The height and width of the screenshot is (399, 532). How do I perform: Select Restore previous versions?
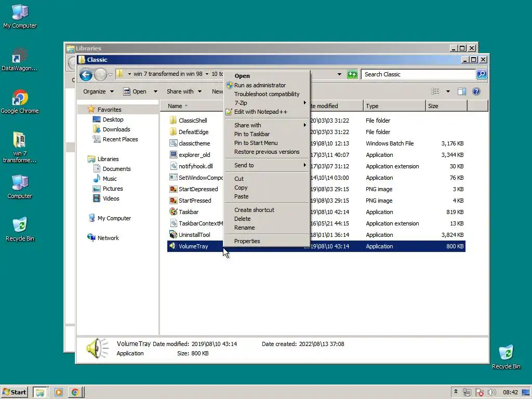coord(267,152)
